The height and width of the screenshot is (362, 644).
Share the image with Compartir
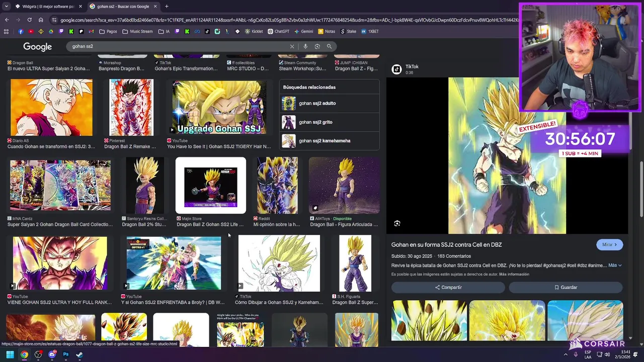(x=448, y=288)
